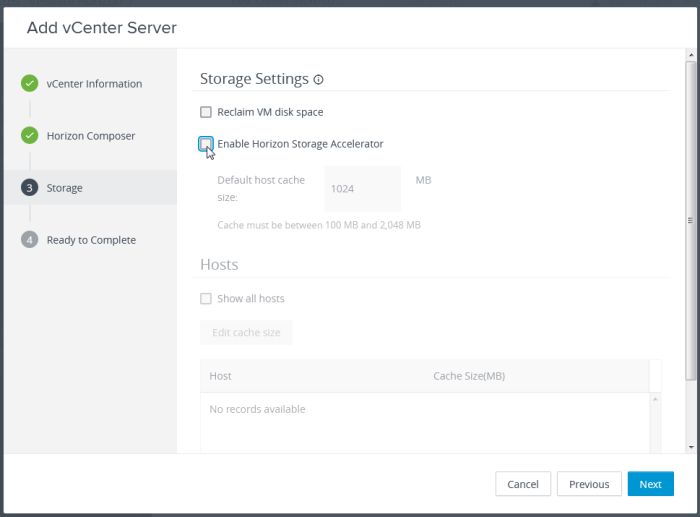This screenshot has width=700, height=517.
Task: Cancel the Add vCenter Server wizard
Action: (523, 484)
